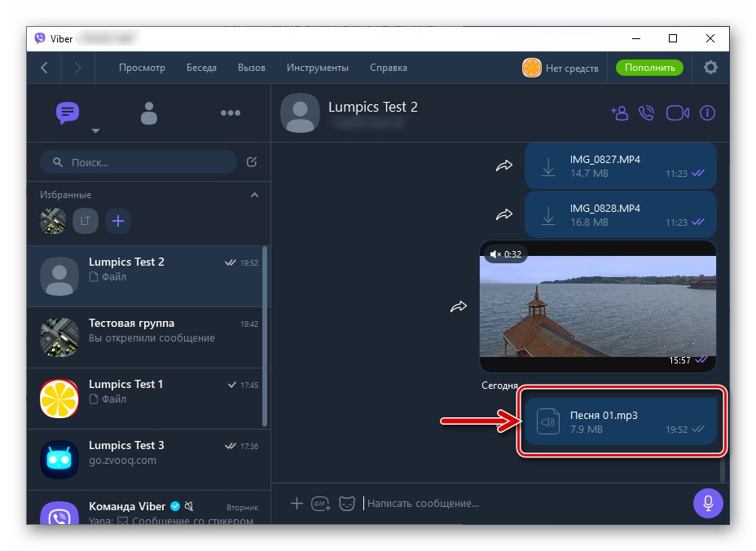
Task: Click the Lumpics Test 2 header name
Action: (372, 107)
